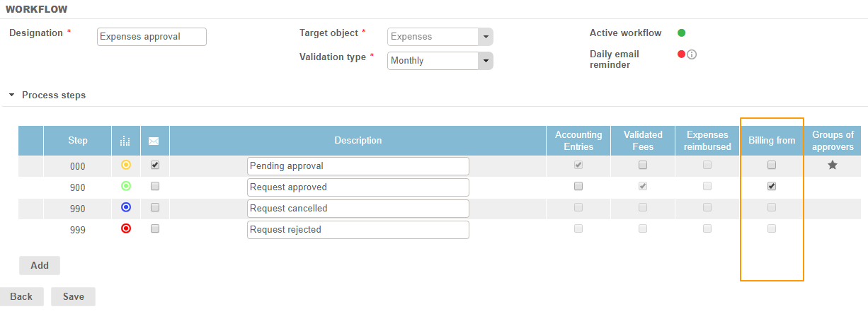Collapse the Process steps section
Viewport: 868px width, 314px height.
pos(12,95)
